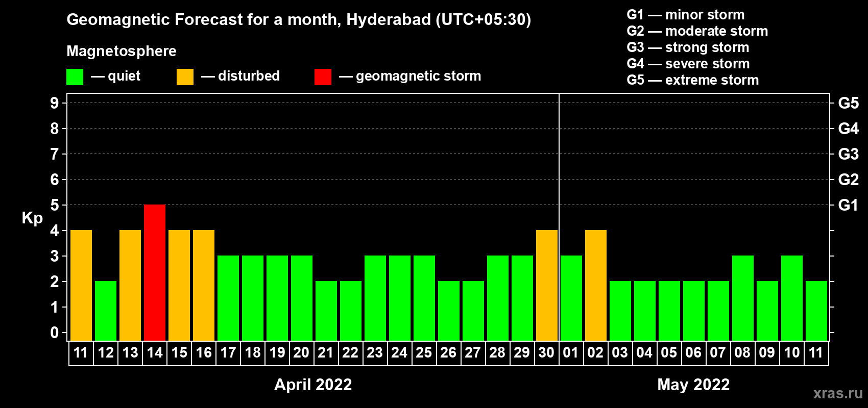Select the orange bar above April 30
This screenshot has height=408, width=868.
pyautogui.click(x=547, y=285)
